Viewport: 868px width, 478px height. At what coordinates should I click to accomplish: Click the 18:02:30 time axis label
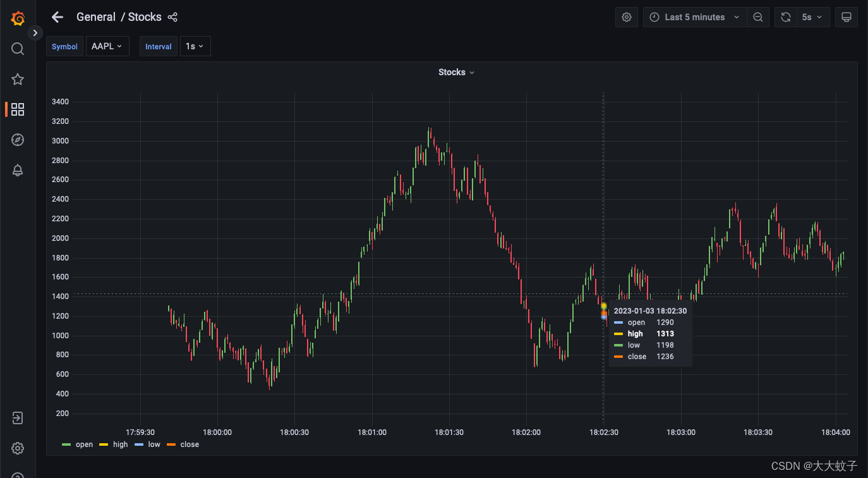click(603, 432)
